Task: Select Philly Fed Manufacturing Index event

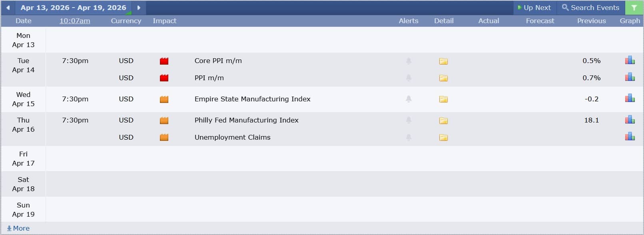Action: [246, 120]
